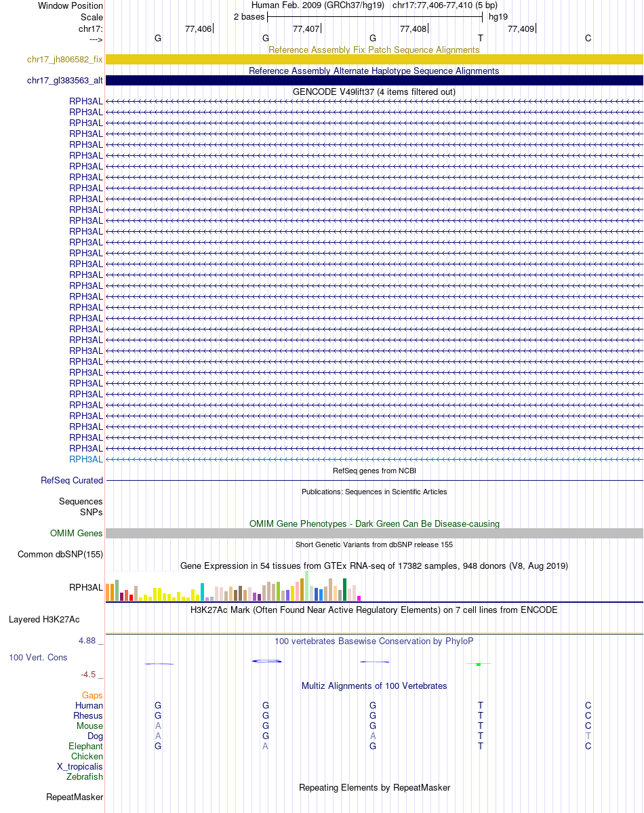Open Reference Assembly Fix Patch Sequence Alignments title

pos(374,49)
